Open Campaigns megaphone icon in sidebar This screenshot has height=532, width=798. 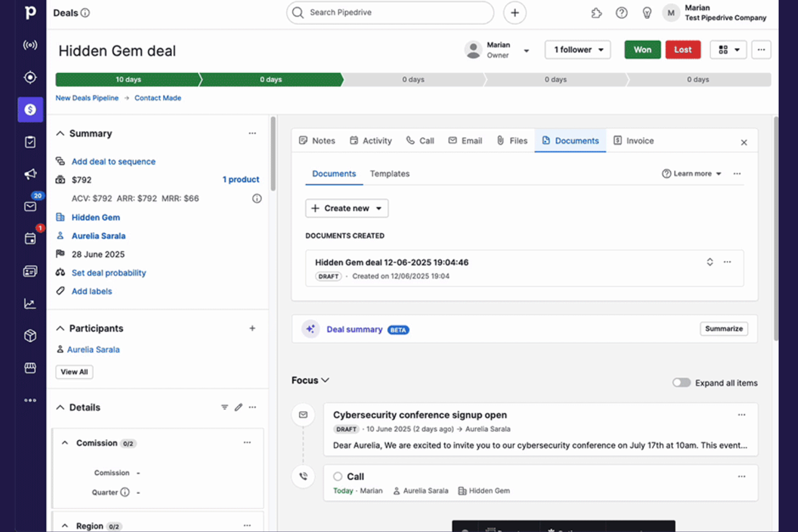30,174
